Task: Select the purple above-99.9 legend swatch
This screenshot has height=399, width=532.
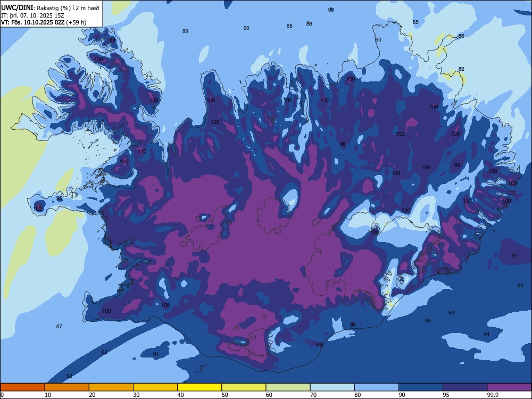Action: (509, 387)
